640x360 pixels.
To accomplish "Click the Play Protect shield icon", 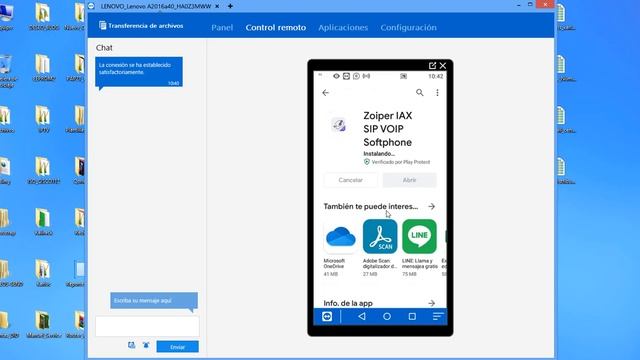I will pyautogui.click(x=367, y=162).
